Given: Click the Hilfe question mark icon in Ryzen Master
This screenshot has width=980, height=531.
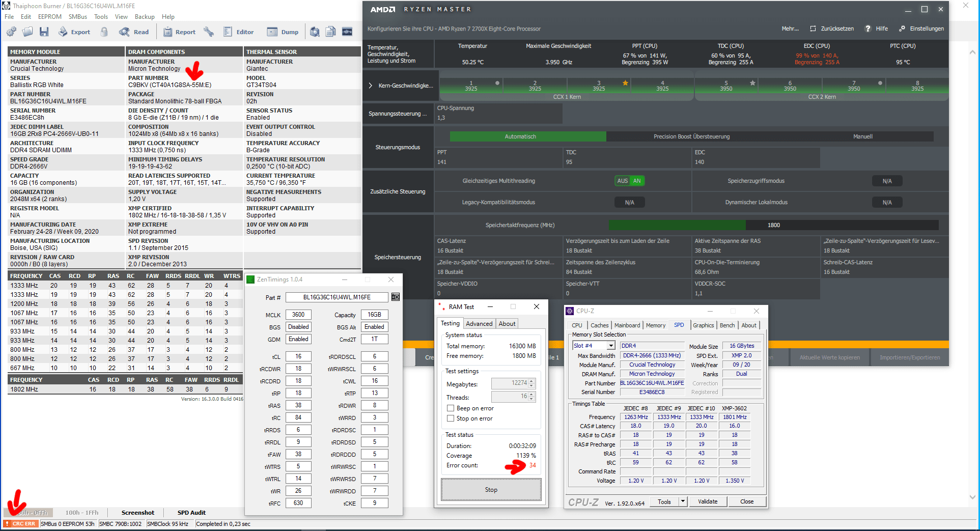Looking at the screenshot, I should click(x=868, y=29).
